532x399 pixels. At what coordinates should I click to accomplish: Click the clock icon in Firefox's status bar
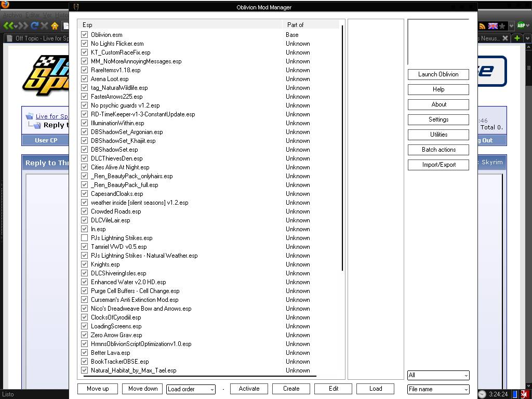point(482,394)
